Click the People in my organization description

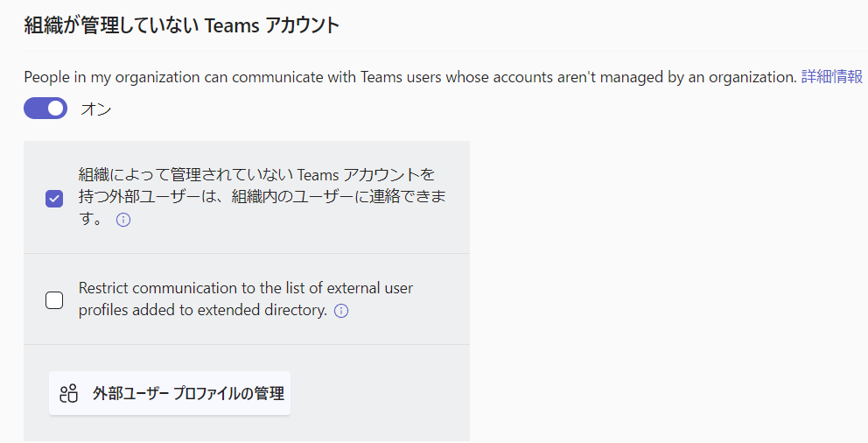click(x=410, y=77)
